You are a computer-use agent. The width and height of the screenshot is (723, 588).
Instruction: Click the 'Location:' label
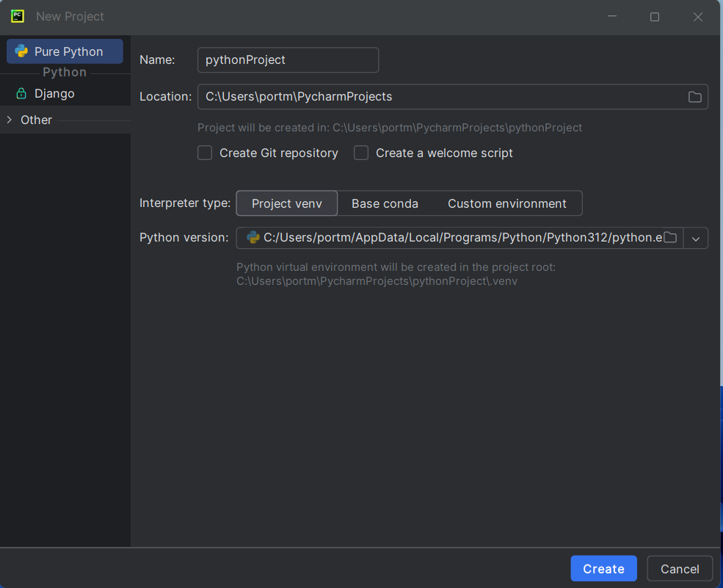point(166,97)
